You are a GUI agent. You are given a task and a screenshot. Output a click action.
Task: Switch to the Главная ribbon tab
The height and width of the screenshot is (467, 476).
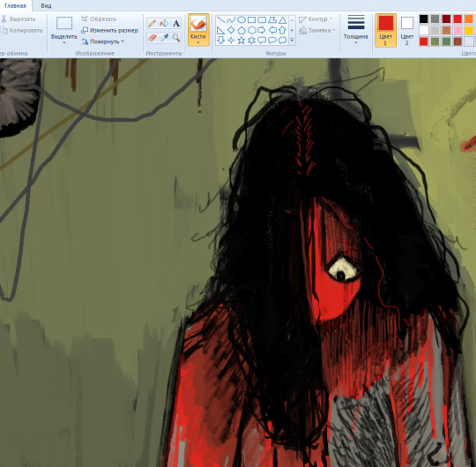point(16,6)
